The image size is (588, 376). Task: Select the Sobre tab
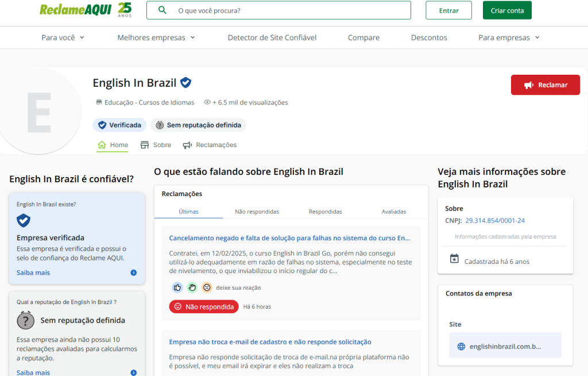click(156, 145)
